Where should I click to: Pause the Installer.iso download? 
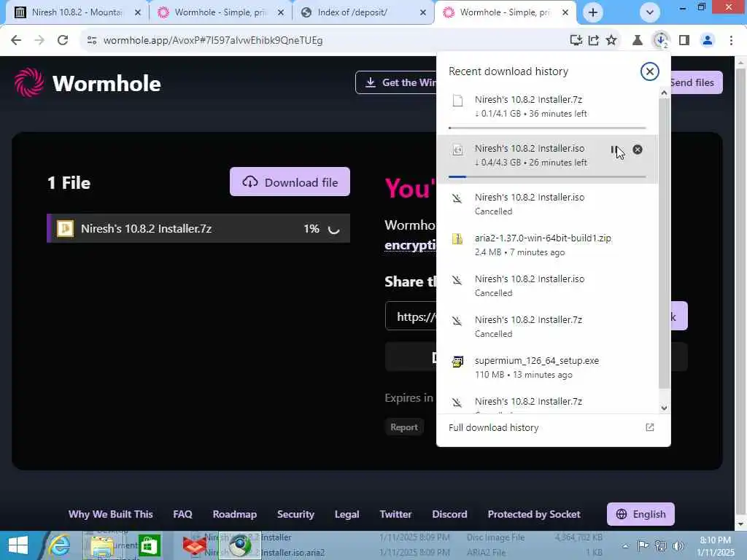[614, 149]
